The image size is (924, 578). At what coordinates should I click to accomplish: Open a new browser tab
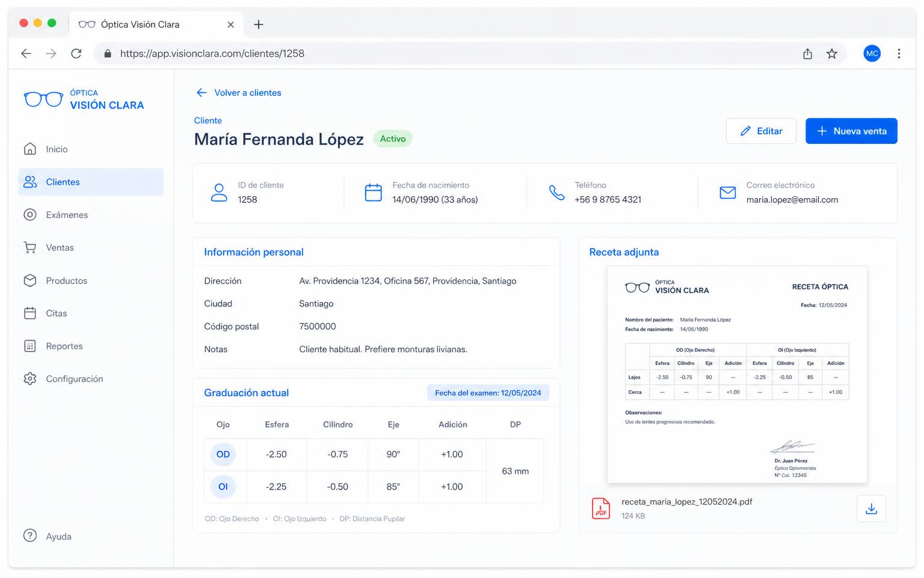tap(259, 25)
